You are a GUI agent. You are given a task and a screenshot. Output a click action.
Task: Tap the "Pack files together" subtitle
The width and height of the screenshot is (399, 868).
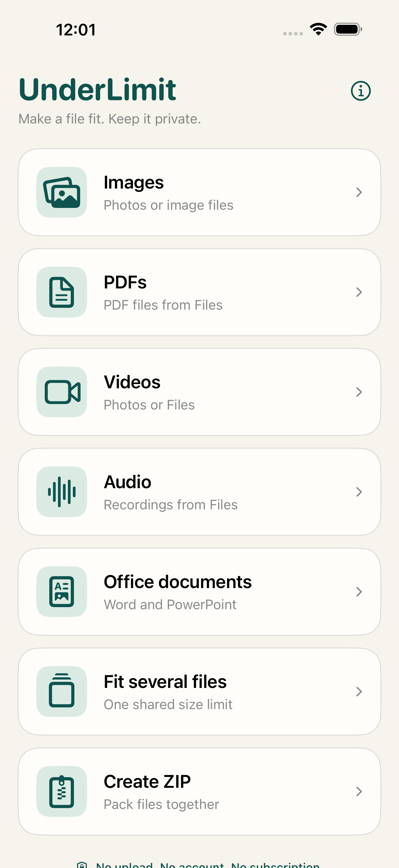click(161, 805)
